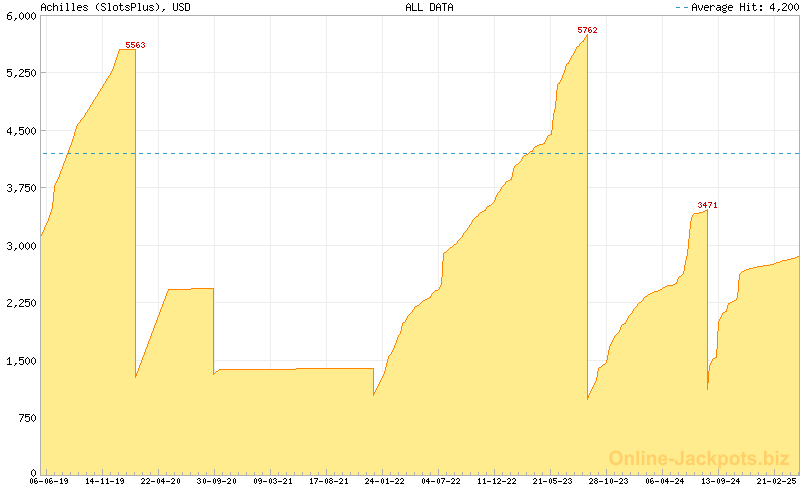This screenshot has width=800, height=490.
Task: Click the 21-05-23 date label
Action: pos(553,481)
